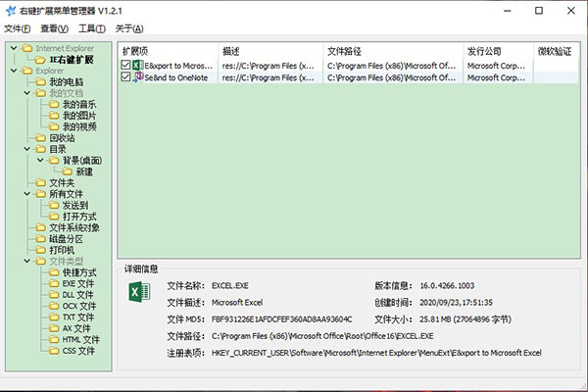This screenshot has height=392, width=588.
Task: Click the large Excel icon in 详细信息
Action: coord(139,292)
